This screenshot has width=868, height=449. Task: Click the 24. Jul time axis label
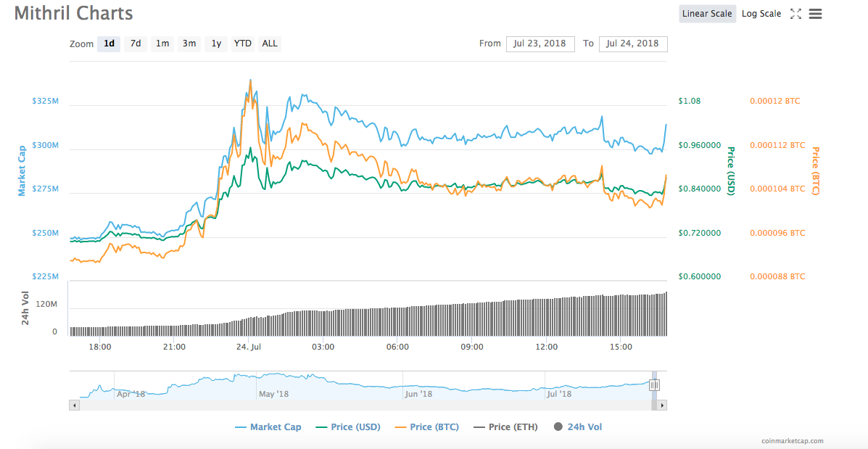coord(249,347)
